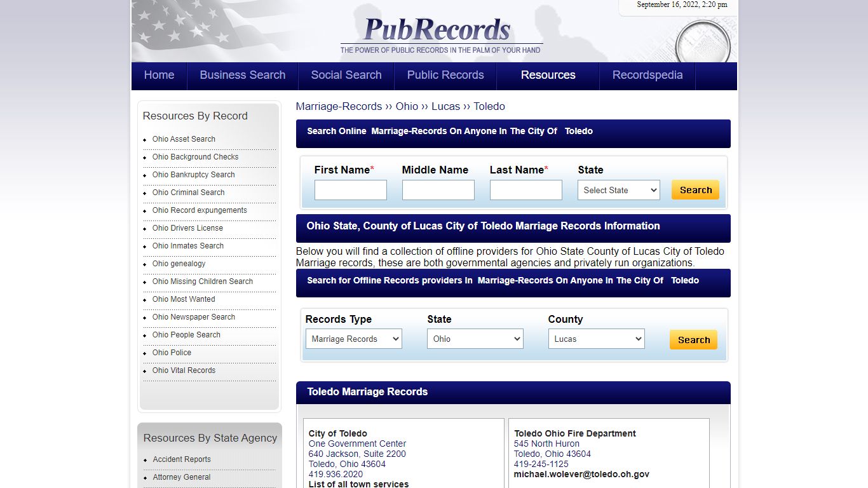868x488 pixels.
Task: Follow the Toledo breadcrumb link
Action: 489,106
